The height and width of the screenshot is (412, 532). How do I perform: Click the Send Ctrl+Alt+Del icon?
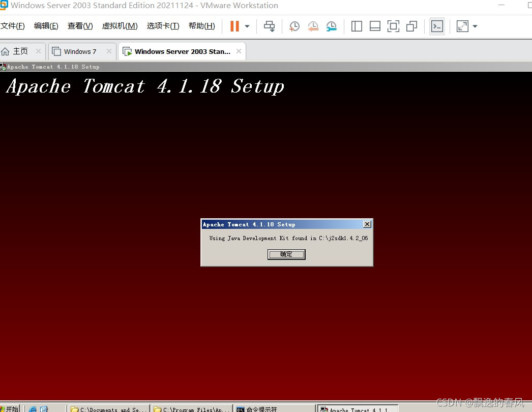click(270, 26)
